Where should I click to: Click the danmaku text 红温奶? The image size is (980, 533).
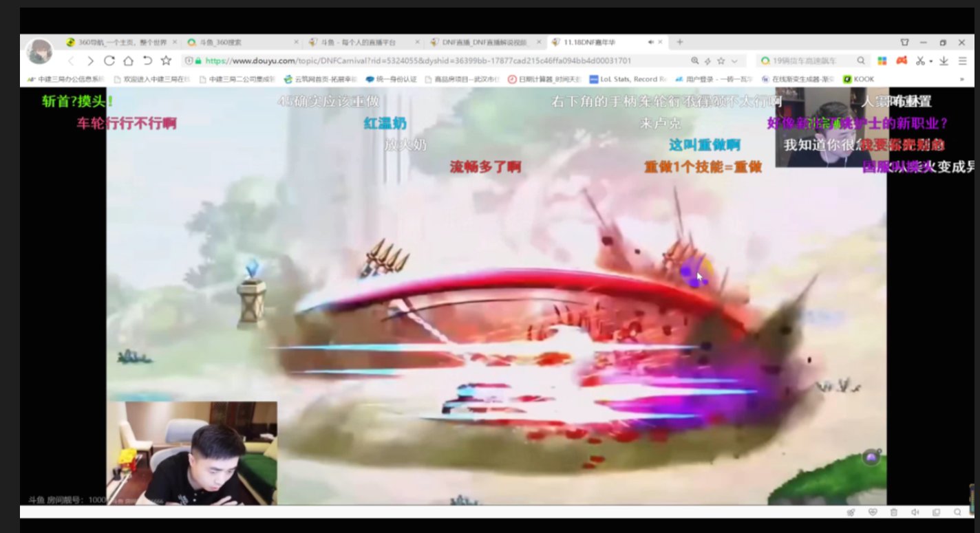[385, 124]
